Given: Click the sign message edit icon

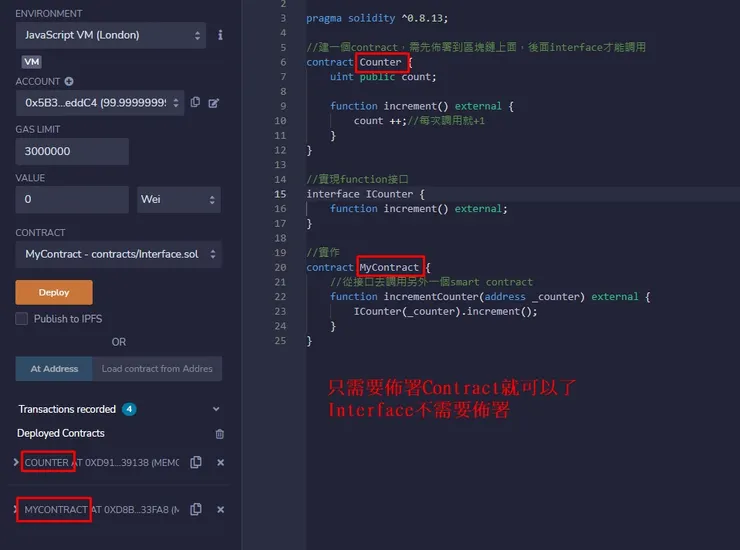Looking at the screenshot, I should point(214,103).
